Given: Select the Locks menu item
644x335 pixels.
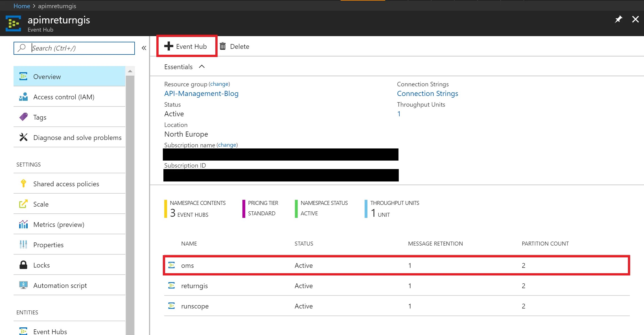Looking at the screenshot, I should [69, 265].
